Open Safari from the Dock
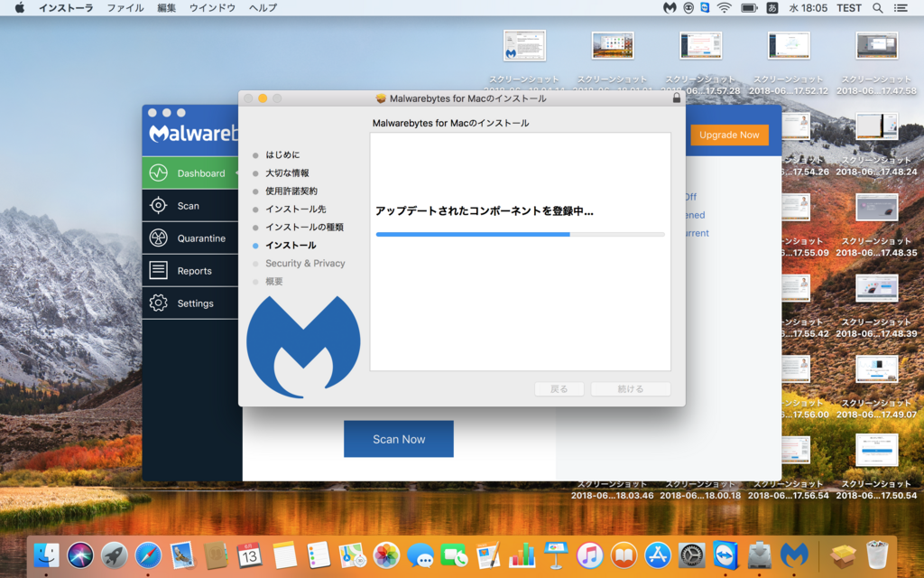 [x=148, y=555]
